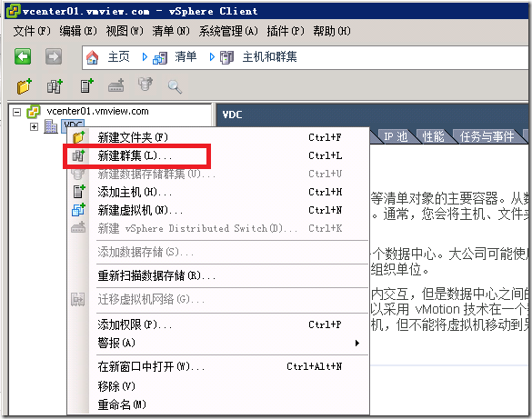Choose 新建群集(L)... from context menu
The width and height of the screenshot is (532, 419).
pyautogui.click(x=219, y=155)
